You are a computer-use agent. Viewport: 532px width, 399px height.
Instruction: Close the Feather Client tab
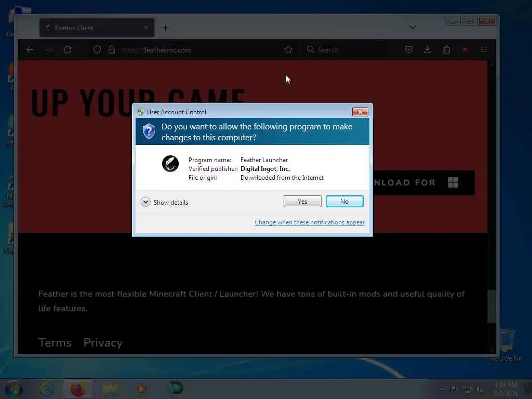pos(146,28)
